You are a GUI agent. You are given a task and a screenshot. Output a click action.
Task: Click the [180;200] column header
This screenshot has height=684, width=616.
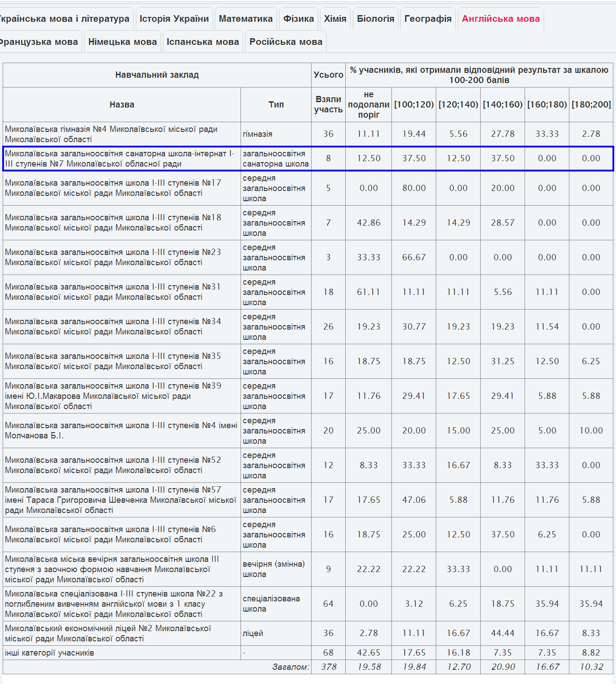(x=591, y=104)
